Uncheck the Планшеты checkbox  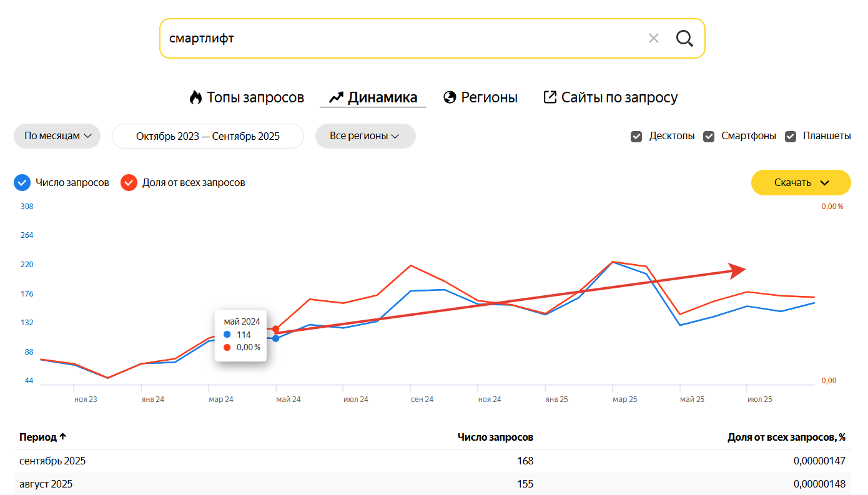click(792, 135)
